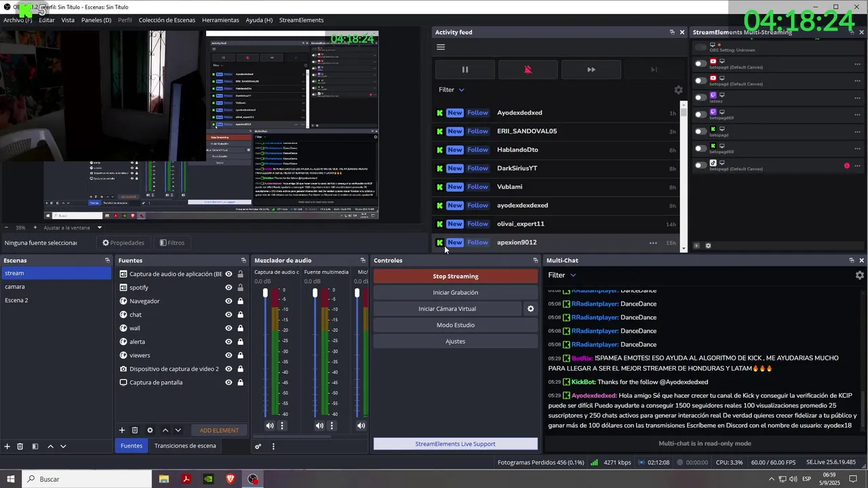This screenshot has width=868, height=488.
Task: Open Multi-Chat settings gear
Action: click(x=860, y=275)
